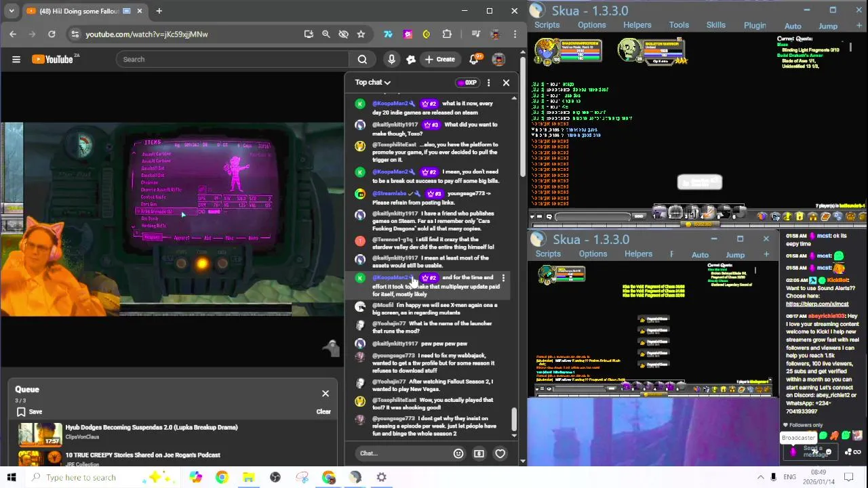This screenshot has width=868, height=488.
Task: Open Skills menu in upper Skua window
Action: (x=716, y=25)
